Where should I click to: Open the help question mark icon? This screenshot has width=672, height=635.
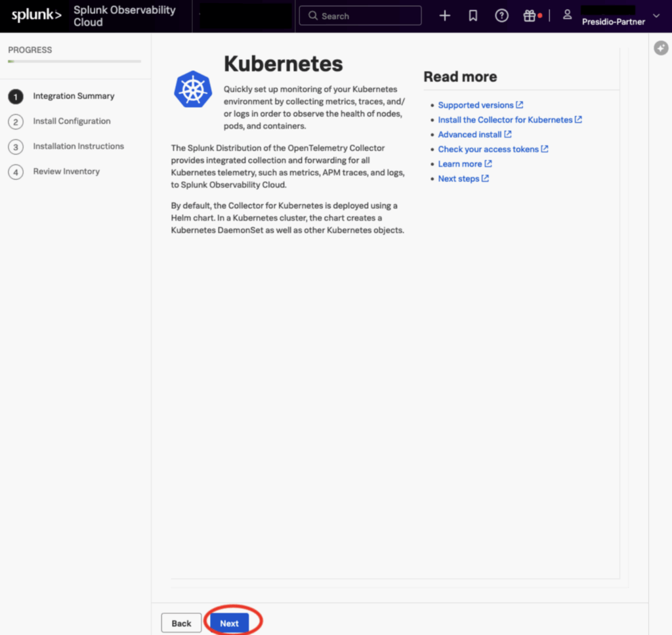click(501, 16)
